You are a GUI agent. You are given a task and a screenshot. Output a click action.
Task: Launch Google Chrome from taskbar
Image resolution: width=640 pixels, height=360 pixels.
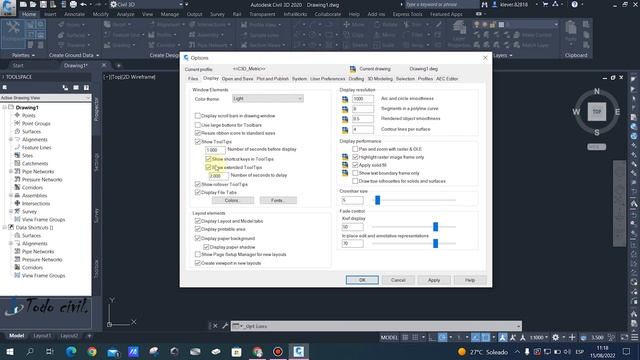pyautogui.click(x=92, y=351)
